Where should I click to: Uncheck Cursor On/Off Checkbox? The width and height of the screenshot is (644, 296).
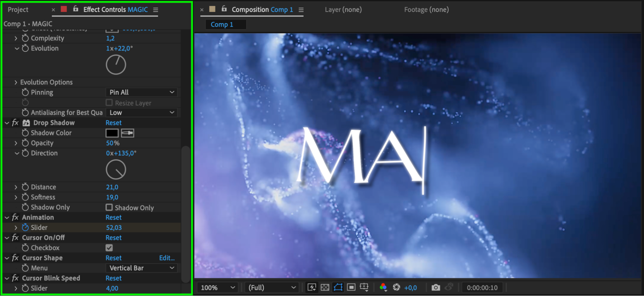tap(109, 248)
